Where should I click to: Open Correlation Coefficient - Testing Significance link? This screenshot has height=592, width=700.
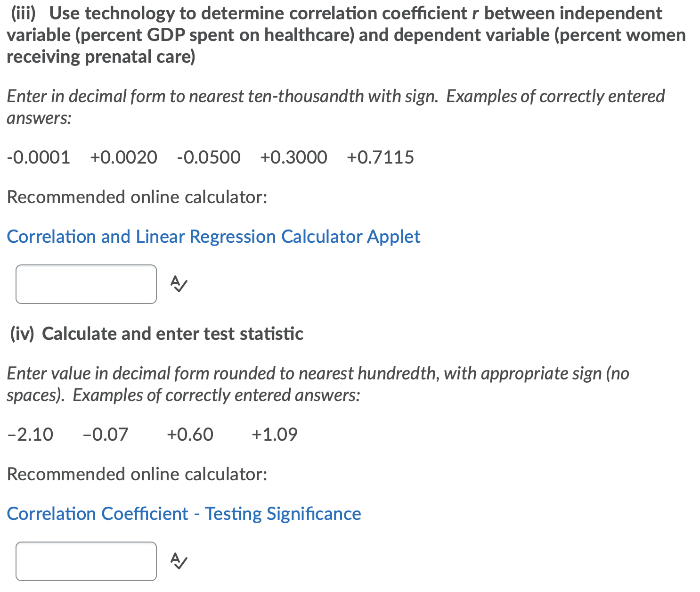point(184,514)
